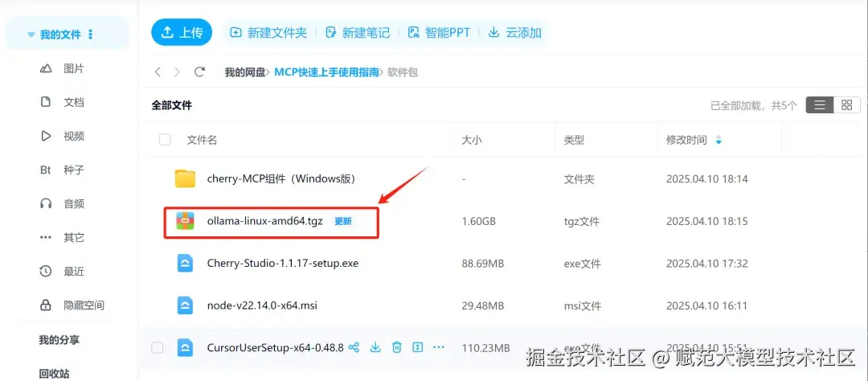Viewport: 868px width, 381px height.
Task: Sort by 文件名 column header
Action: coord(202,140)
